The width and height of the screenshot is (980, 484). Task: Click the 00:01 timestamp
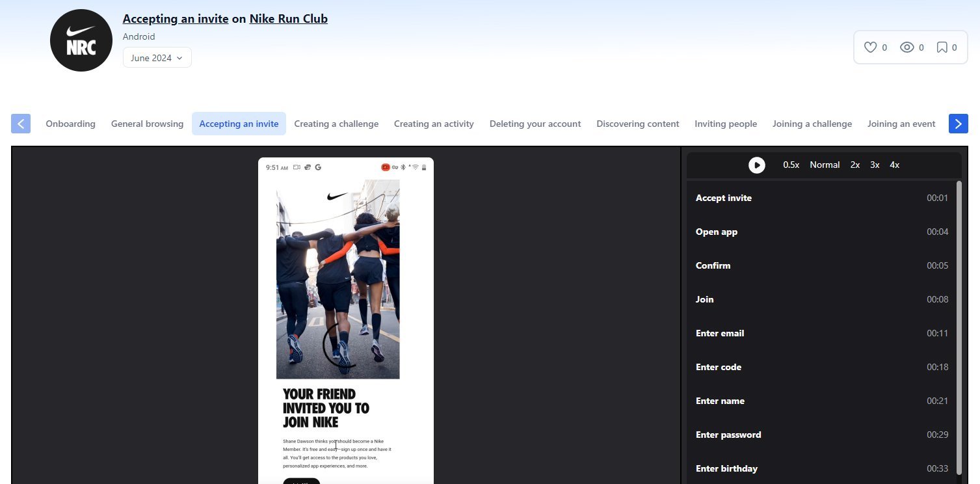point(937,198)
